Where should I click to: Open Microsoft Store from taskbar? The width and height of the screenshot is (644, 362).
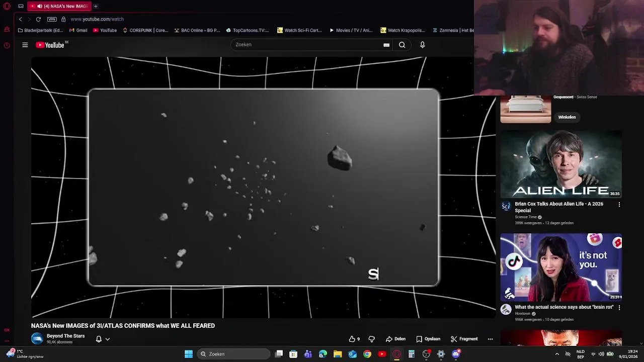click(x=293, y=354)
